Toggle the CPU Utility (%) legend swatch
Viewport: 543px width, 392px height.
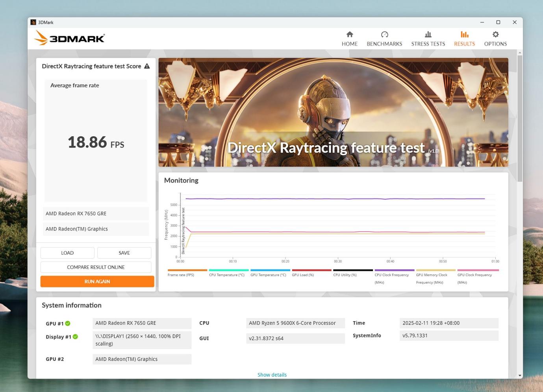coord(353,270)
